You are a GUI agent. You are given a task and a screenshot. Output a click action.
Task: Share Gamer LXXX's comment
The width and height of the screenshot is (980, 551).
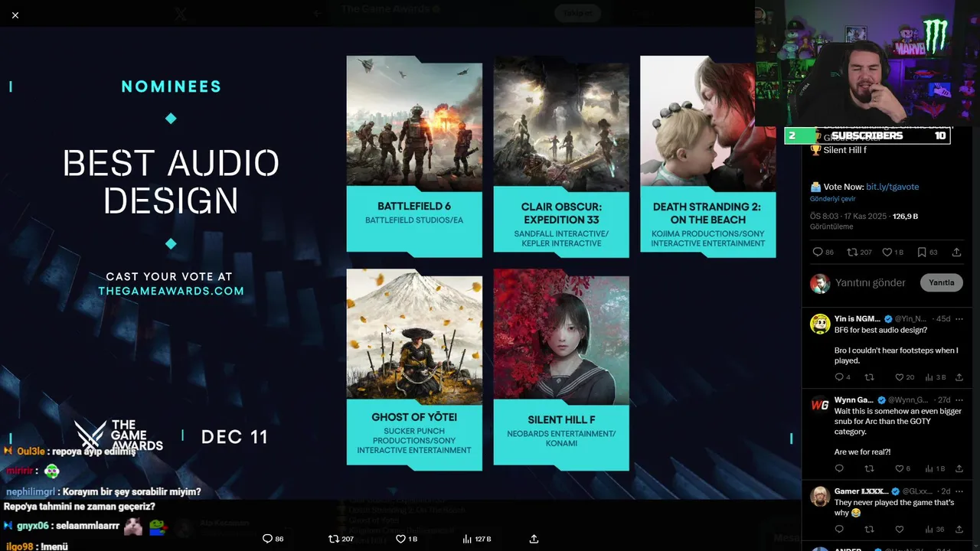(961, 529)
